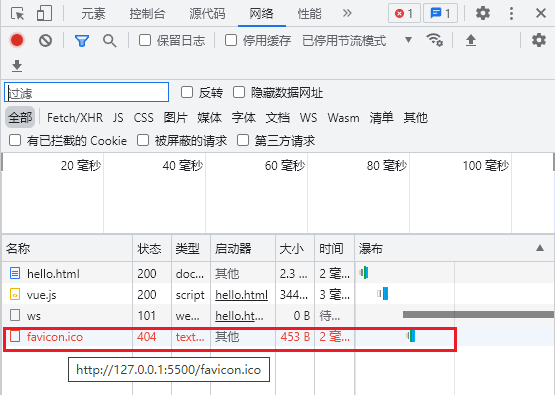
Task: Check the 有已拦截的 Cookie checkbox
Action: [x=15, y=140]
